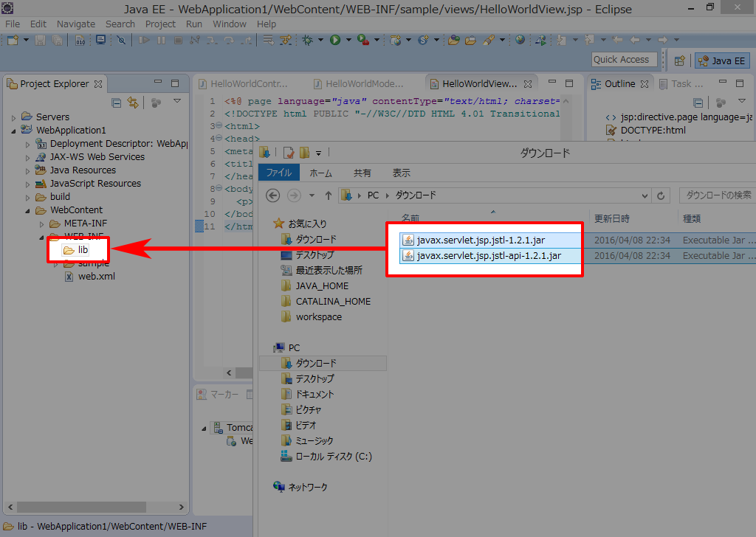
Task: Select the Java EE perspective button
Action: point(722,60)
